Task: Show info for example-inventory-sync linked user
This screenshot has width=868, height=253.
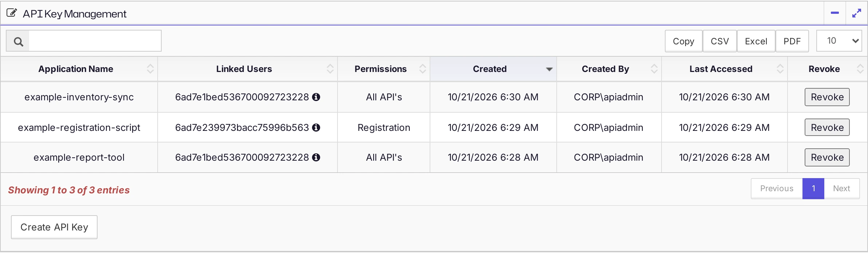Action: click(316, 97)
